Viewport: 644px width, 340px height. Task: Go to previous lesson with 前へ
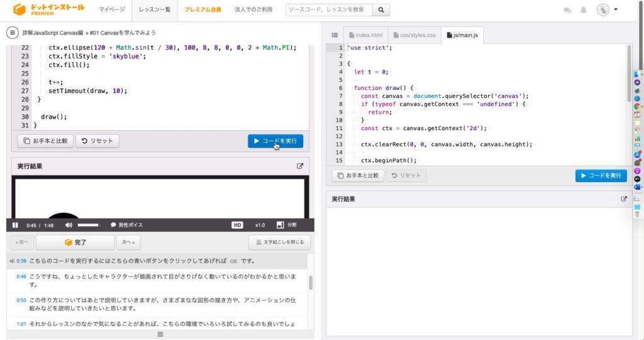click(x=22, y=242)
